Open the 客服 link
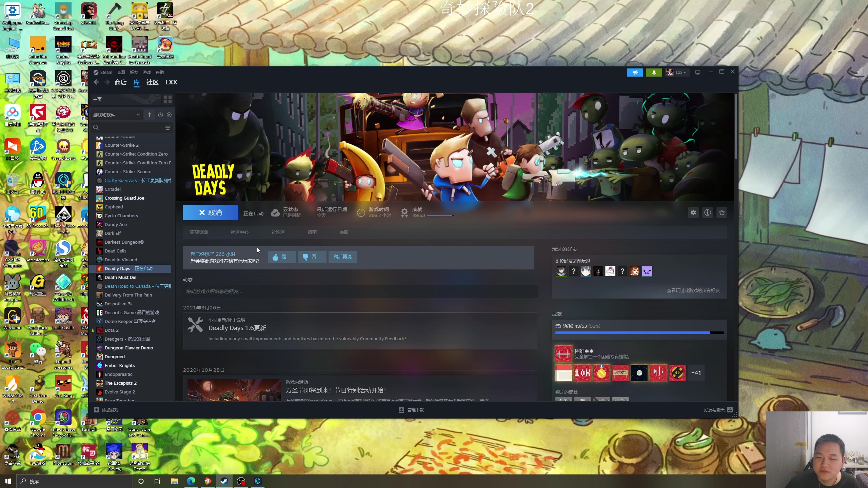 click(x=344, y=232)
